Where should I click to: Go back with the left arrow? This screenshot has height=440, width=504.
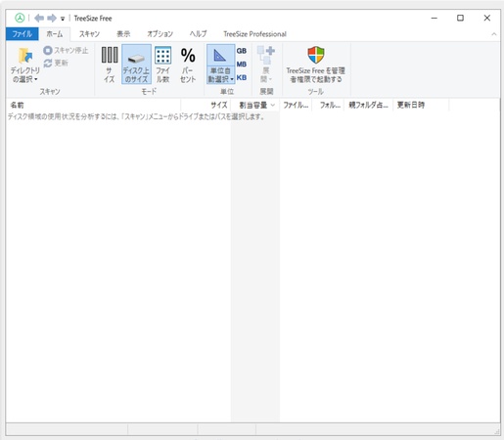pos(39,18)
